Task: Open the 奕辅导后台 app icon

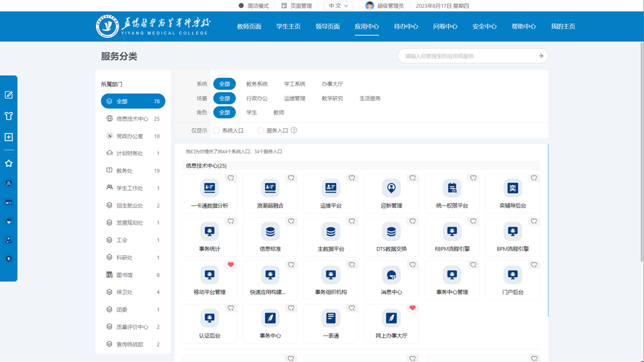Action: pyautogui.click(x=512, y=188)
